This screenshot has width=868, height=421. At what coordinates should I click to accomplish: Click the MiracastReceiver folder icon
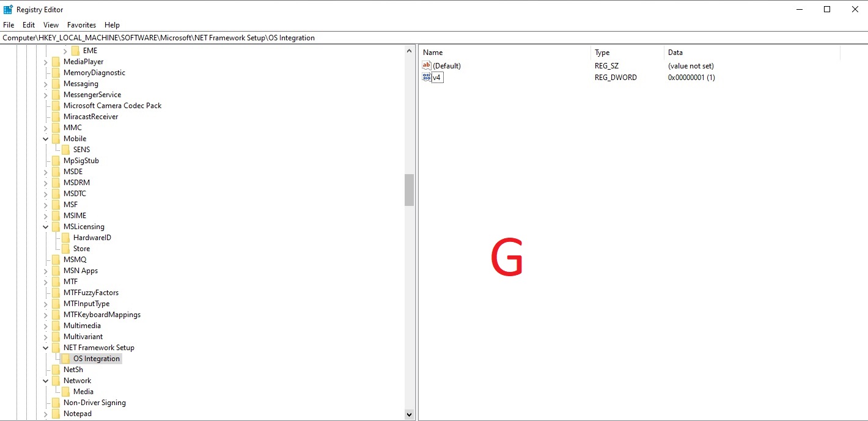[x=56, y=117]
